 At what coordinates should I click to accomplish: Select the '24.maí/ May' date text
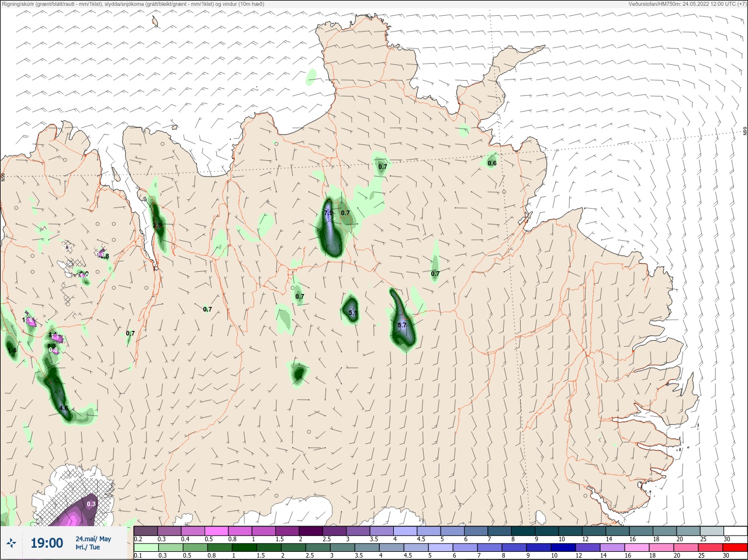click(x=93, y=539)
